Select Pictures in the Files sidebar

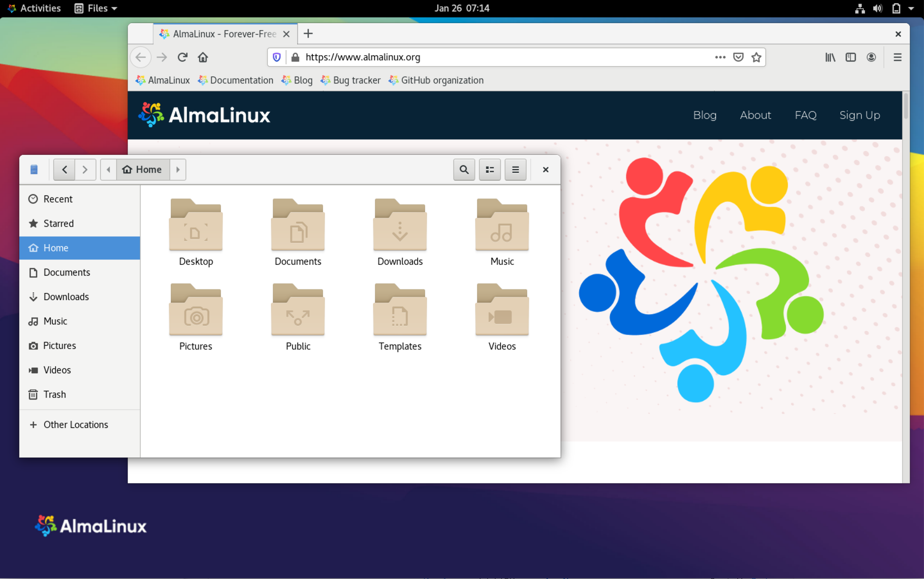tap(80, 346)
